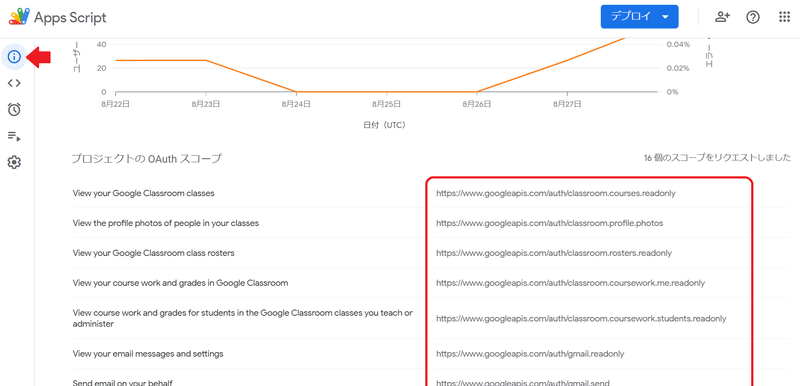The height and width of the screenshot is (386, 800).
Task: Open the Executions list icon
Action: (14, 136)
